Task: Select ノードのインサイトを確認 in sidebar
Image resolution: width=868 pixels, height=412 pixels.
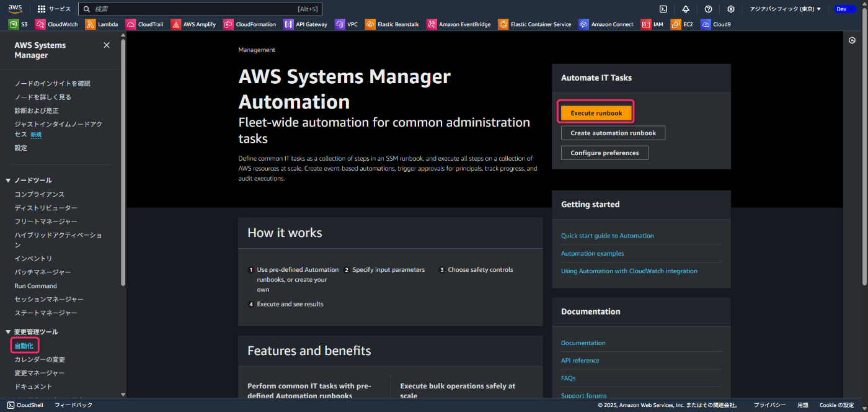Action: coord(53,83)
